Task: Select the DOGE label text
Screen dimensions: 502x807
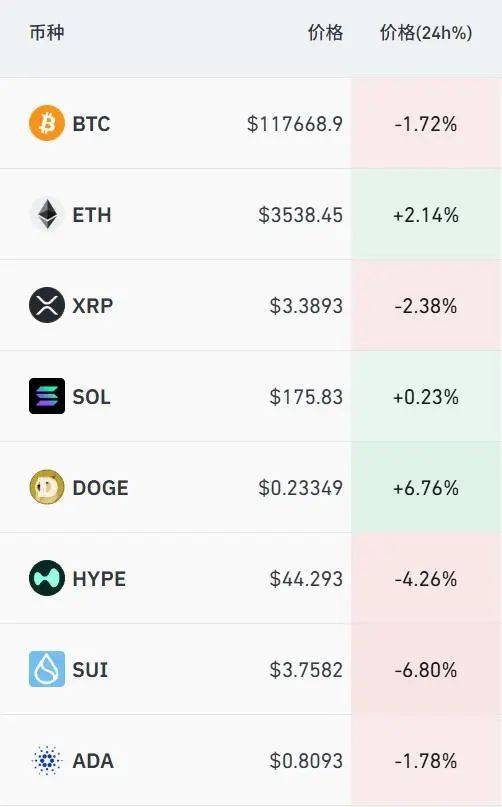Action: (100, 488)
